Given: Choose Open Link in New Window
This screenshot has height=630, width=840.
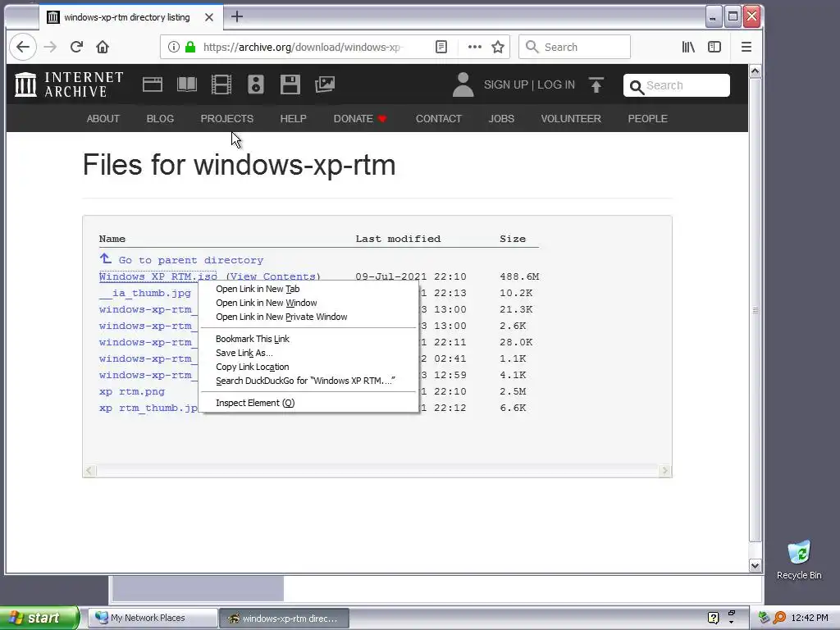Looking at the screenshot, I should pos(308,303).
